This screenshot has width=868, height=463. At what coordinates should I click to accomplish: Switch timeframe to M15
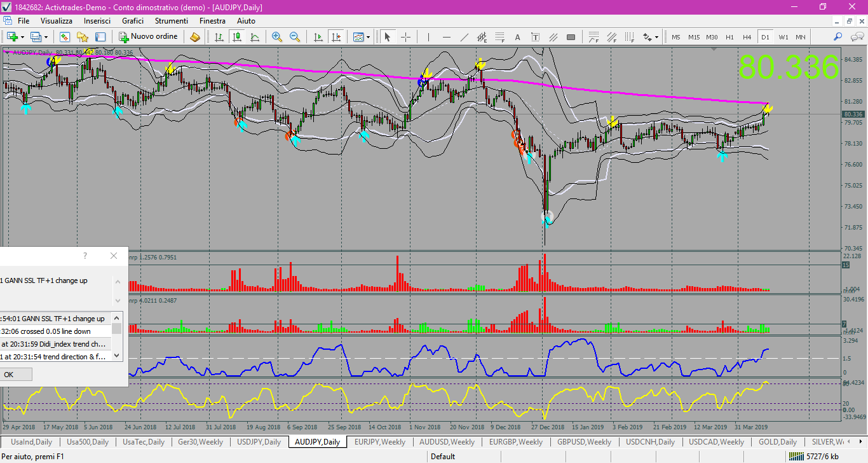[694, 37]
